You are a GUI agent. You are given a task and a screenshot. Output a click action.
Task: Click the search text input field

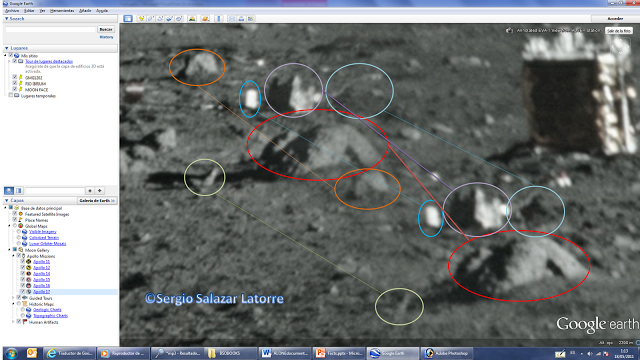(50, 29)
